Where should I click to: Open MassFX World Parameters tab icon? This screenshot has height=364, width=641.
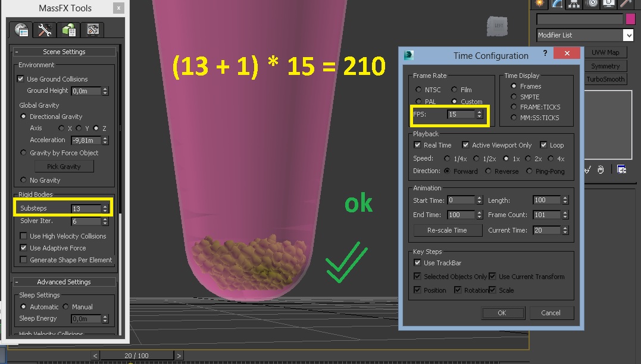click(21, 30)
